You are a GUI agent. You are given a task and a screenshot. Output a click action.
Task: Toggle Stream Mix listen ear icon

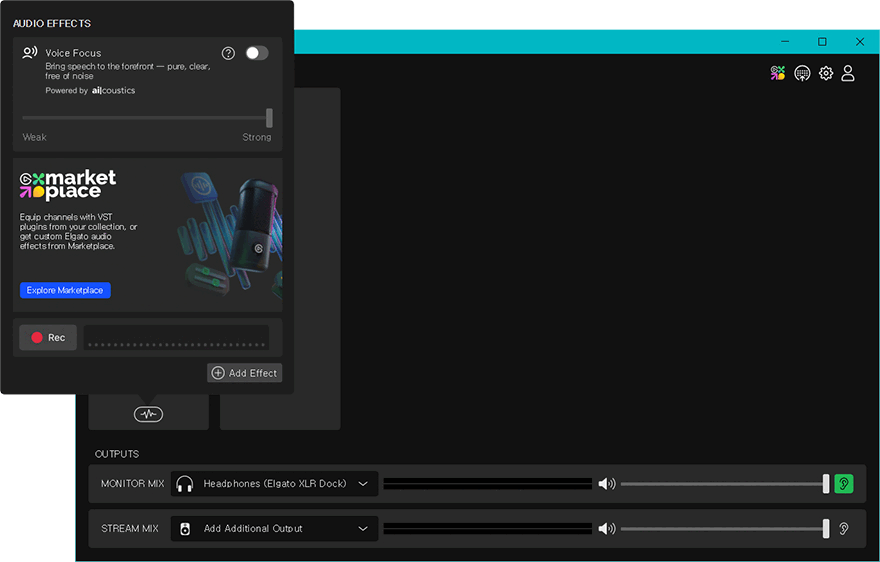click(844, 528)
